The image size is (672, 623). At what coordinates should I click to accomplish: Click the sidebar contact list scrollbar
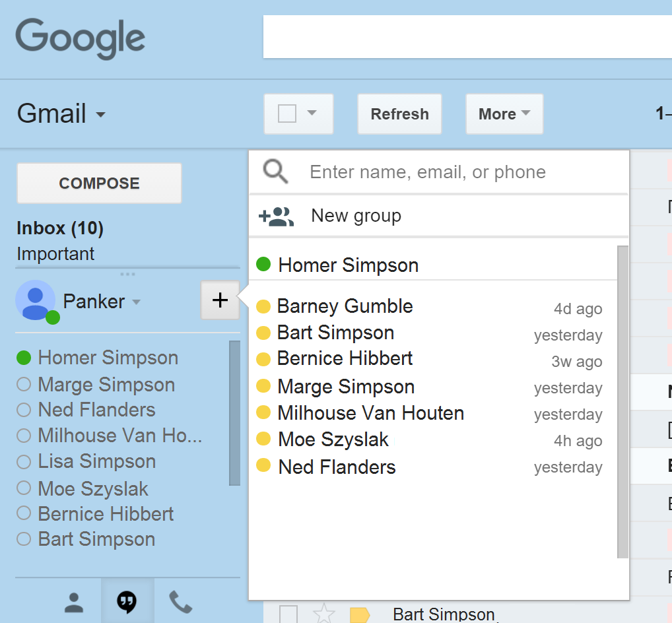pyautogui.click(x=234, y=413)
